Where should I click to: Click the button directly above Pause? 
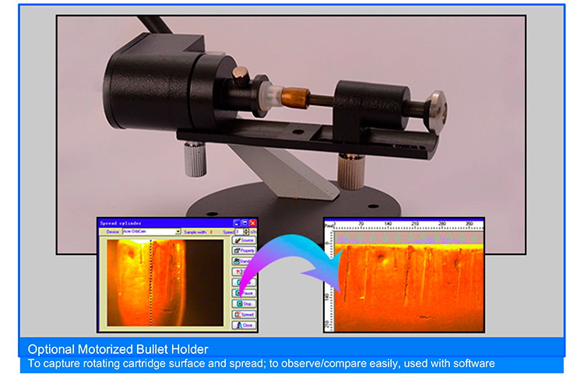(245, 283)
